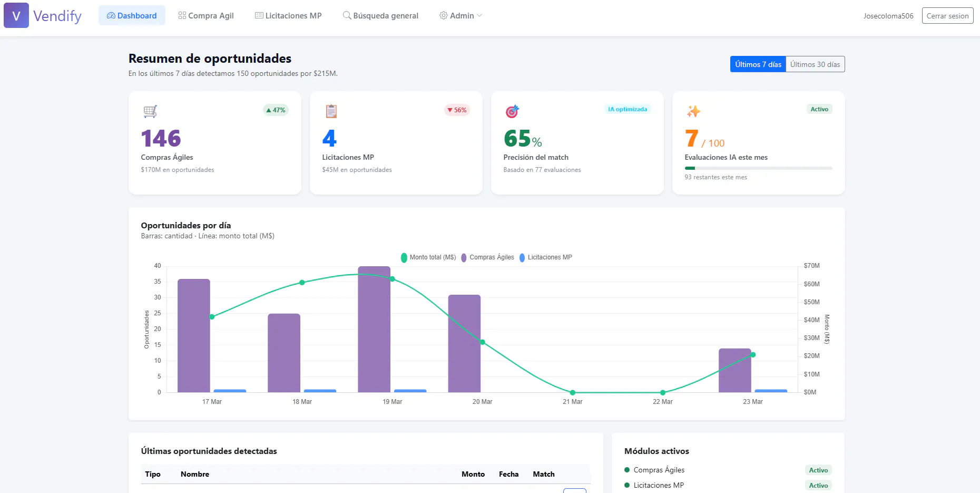Image resolution: width=980 pixels, height=493 pixels.
Task: Click the 23 Mar line data point
Action: pyautogui.click(x=753, y=355)
